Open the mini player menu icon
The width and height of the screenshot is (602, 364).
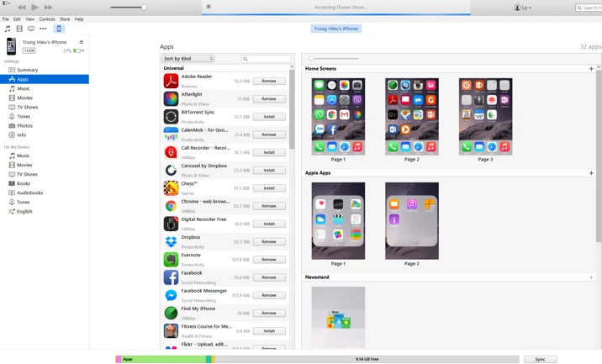coord(6,3)
